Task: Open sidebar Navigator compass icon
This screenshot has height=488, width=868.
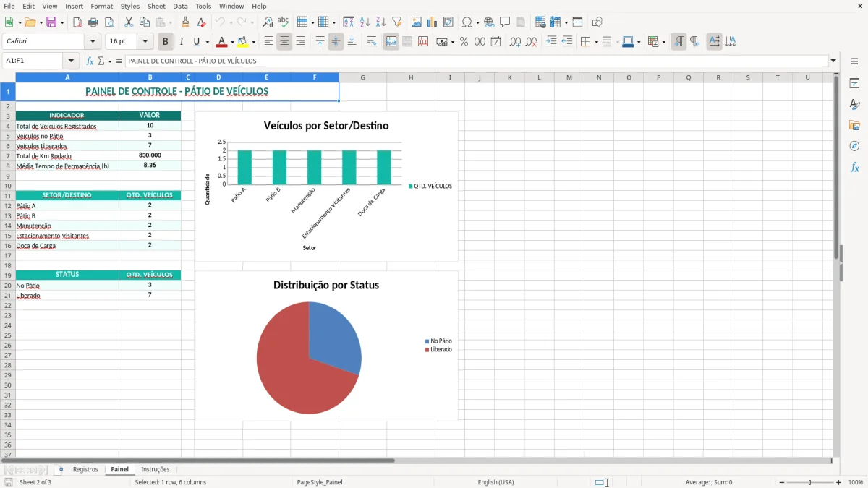Action: [x=854, y=146]
